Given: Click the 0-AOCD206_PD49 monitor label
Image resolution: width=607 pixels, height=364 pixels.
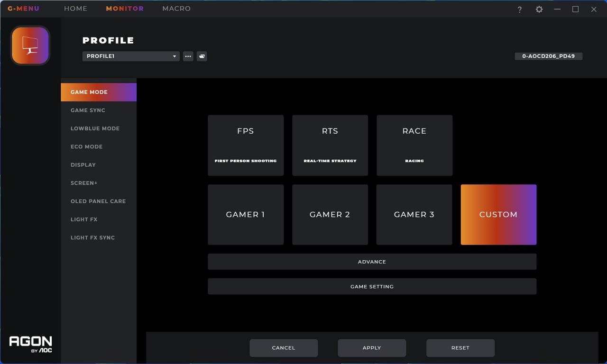Looking at the screenshot, I should [x=549, y=56].
